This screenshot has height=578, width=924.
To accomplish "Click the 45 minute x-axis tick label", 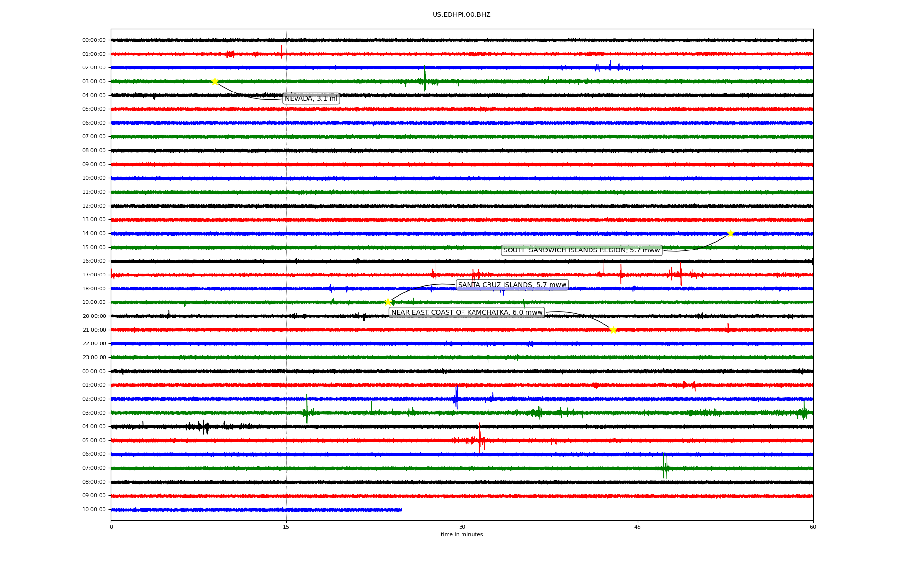I will (x=638, y=527).
